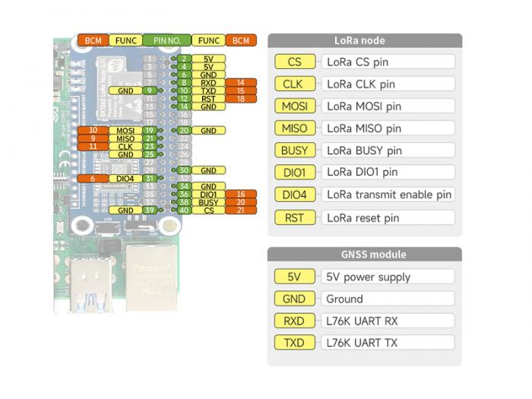The height and width of the screenshot is (399, 532).
Task: Select 'LoRa transmit enable pin' description
Action: 388,195
